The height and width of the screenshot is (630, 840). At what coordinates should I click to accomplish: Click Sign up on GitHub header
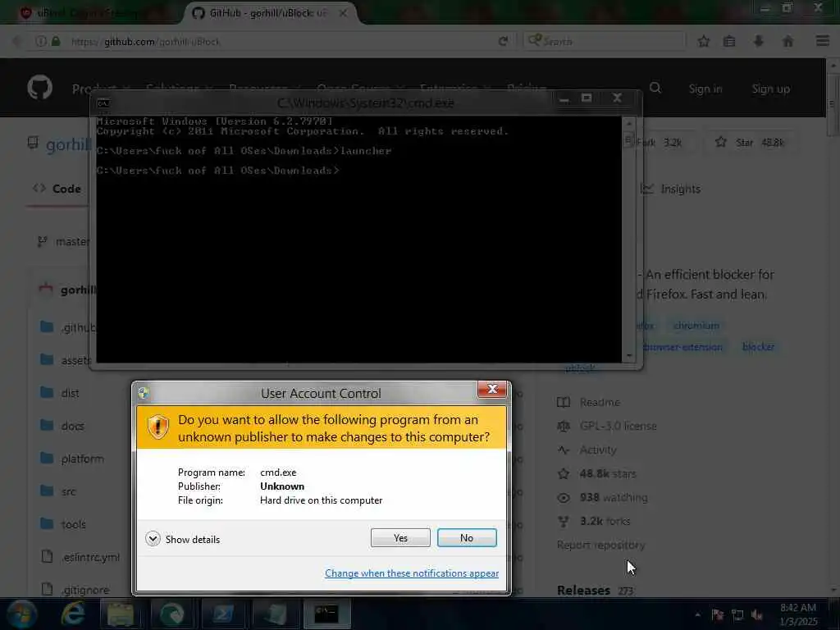(770, 89)
